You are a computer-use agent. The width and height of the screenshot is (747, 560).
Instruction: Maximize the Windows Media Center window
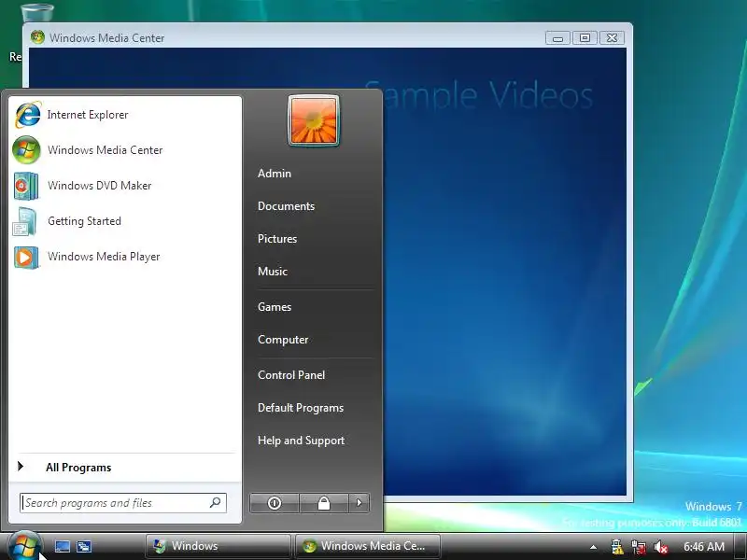(585, 37)
